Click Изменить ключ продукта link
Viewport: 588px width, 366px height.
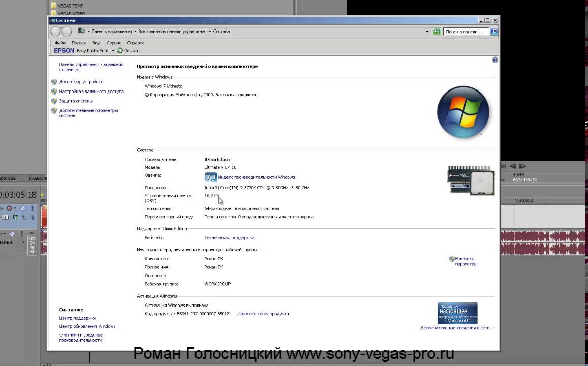tap(263, 314)
